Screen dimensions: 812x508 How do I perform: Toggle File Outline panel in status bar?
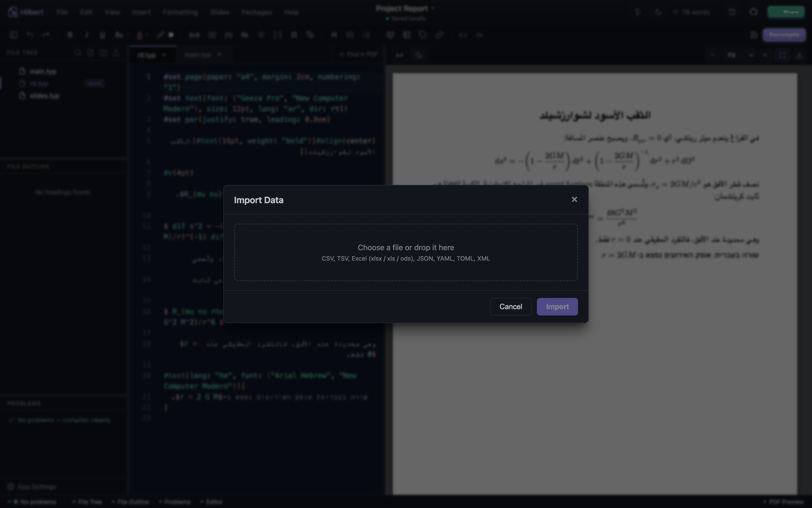tap(130, 502)
